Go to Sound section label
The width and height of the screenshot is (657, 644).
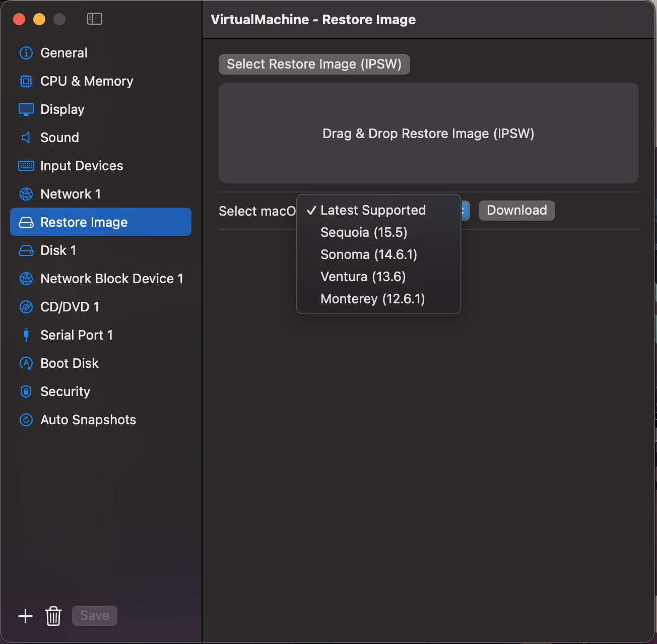click(59, 138)
